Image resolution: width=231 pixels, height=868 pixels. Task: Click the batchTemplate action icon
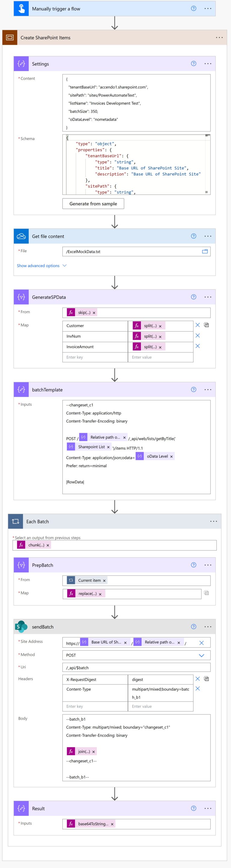click(21, 390)
